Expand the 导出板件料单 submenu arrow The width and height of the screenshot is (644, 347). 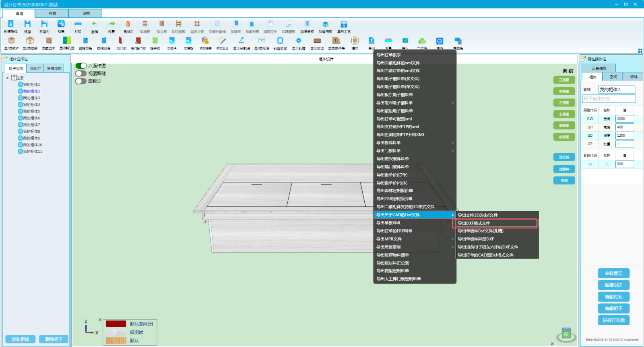[453, 143]
